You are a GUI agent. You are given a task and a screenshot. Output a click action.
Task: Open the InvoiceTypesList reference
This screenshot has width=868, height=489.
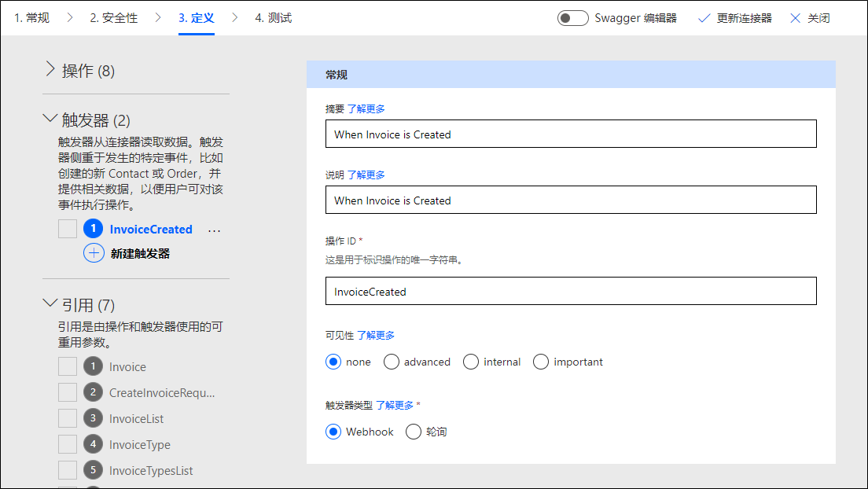click(x=151, y=471)
